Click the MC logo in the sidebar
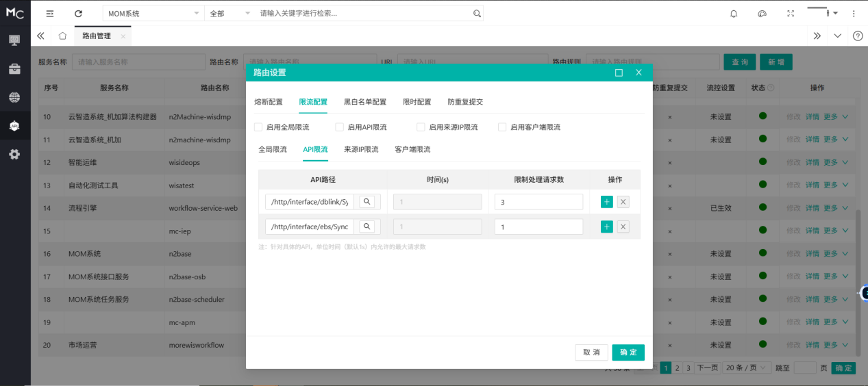 point(15,13)
